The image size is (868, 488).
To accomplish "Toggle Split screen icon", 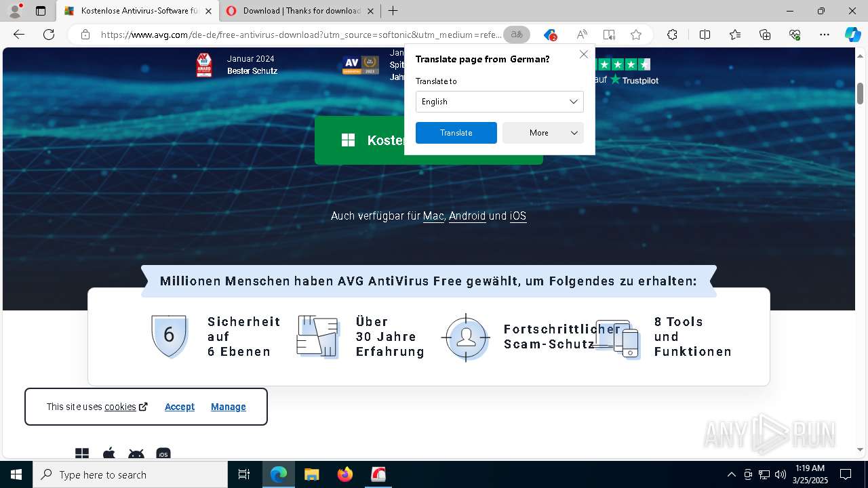I will coord(705,35).
